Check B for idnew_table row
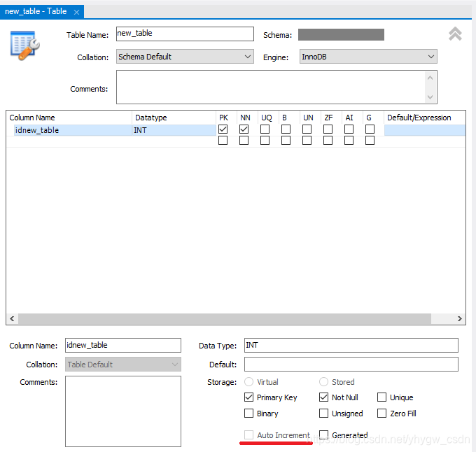Viewport: 476px width, 452px height. [x=286, y=129]
